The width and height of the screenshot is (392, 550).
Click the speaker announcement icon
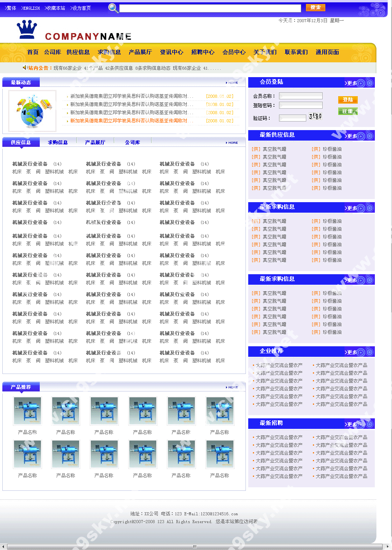(x=25, y=67)
